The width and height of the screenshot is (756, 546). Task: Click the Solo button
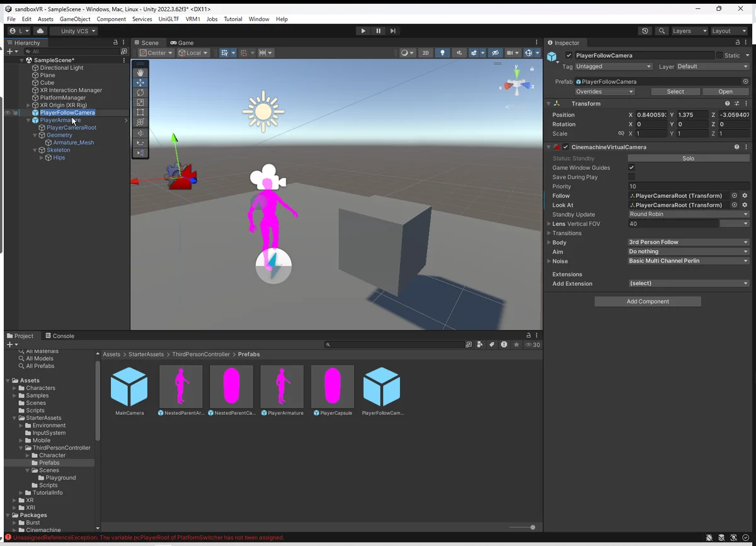688,158
